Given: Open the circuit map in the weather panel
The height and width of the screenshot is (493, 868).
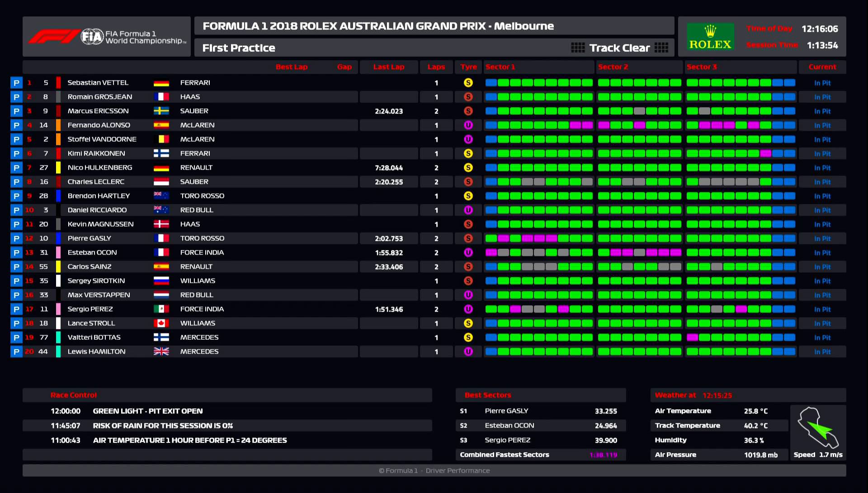Looking at the screenshot, I should pyautogui.click(x=818, y=427).
